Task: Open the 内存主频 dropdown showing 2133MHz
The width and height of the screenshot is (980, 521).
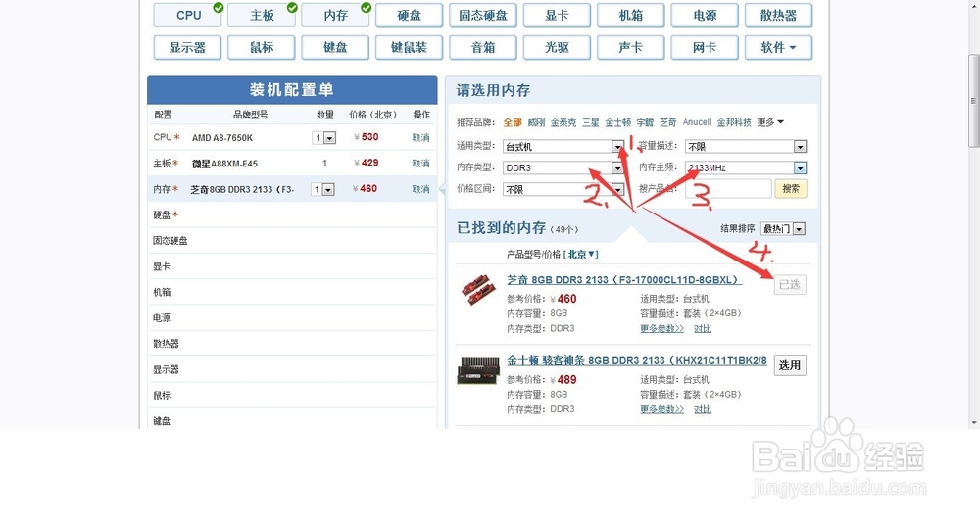Action: [746, 168]
